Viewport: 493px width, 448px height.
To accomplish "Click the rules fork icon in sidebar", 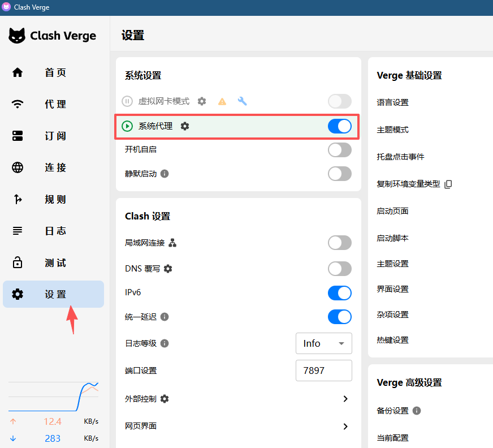I will (x=18, y=199).
